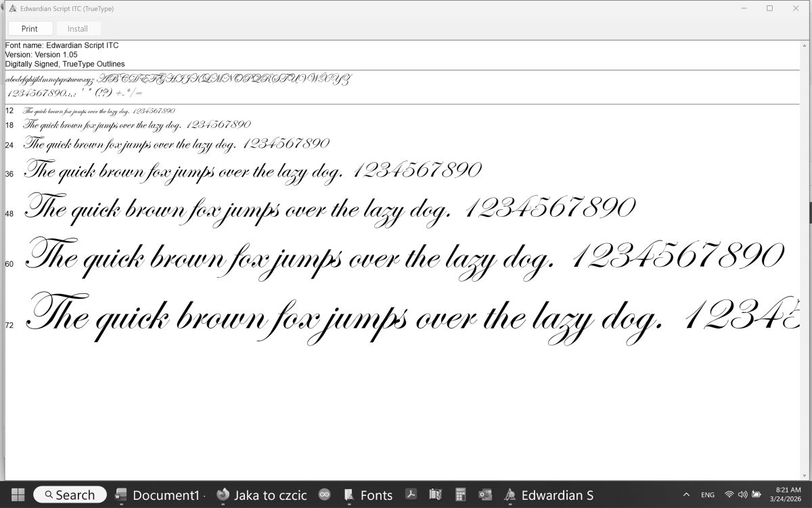Click 'Digitally Signed, TrueType Outlines' text
The width and height of the screenshot is (812, 508).
click(x=65, y=64)
